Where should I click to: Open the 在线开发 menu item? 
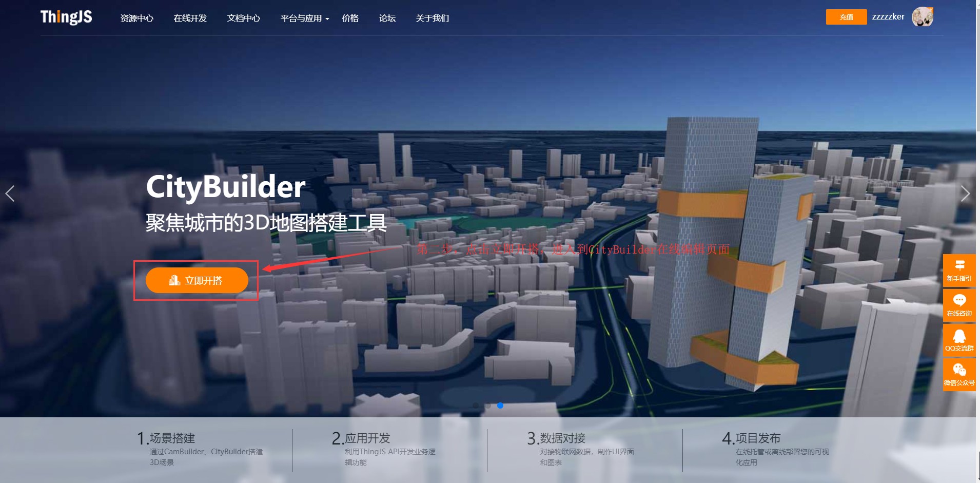[190, 18]
